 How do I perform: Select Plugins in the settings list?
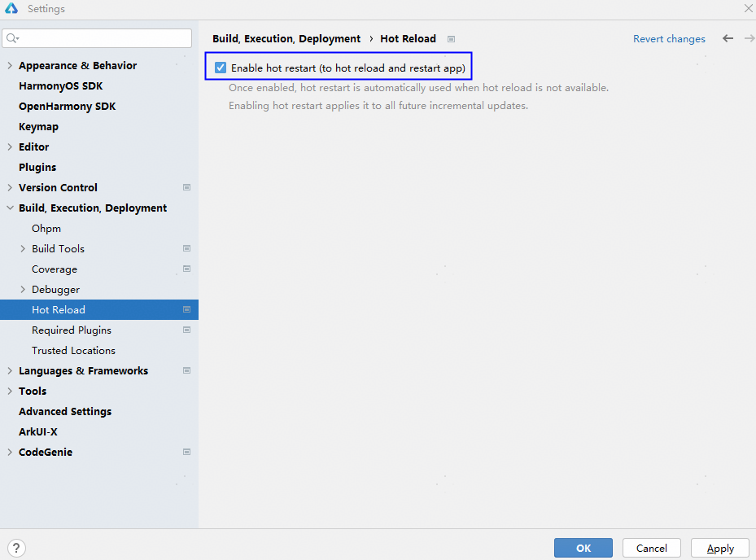click(37, 167)
